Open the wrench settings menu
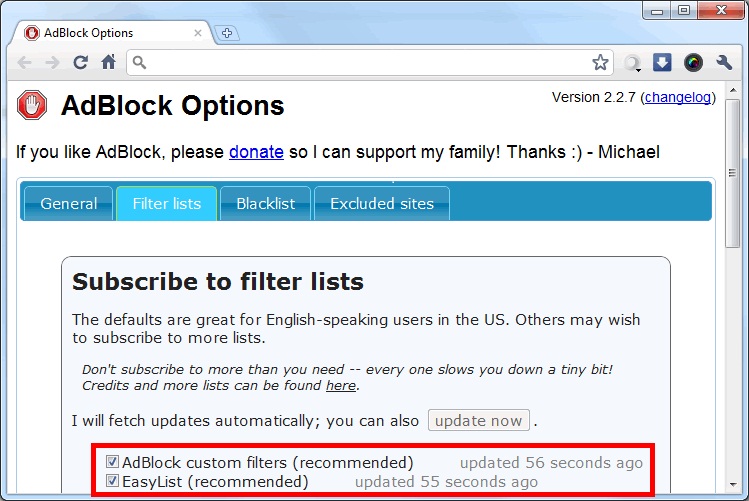Screen dimensions: 749x501 tap(724, 62)
